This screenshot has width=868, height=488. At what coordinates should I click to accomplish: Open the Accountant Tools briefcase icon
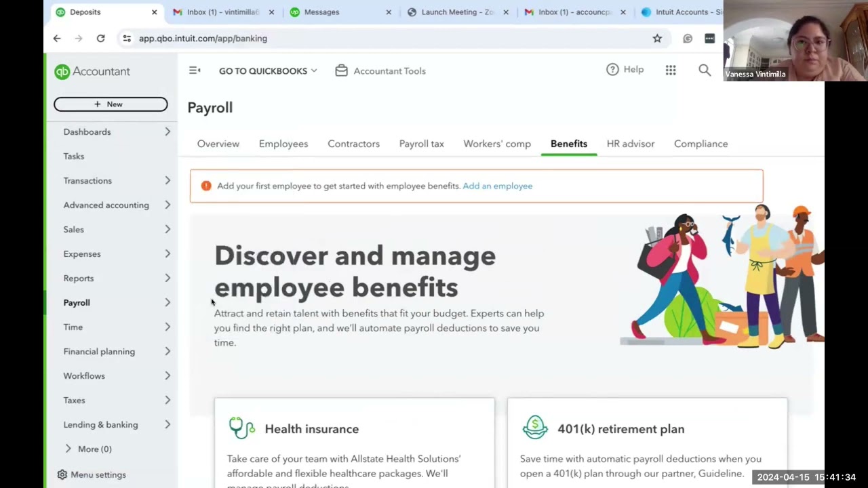click(x=341, y=70)
